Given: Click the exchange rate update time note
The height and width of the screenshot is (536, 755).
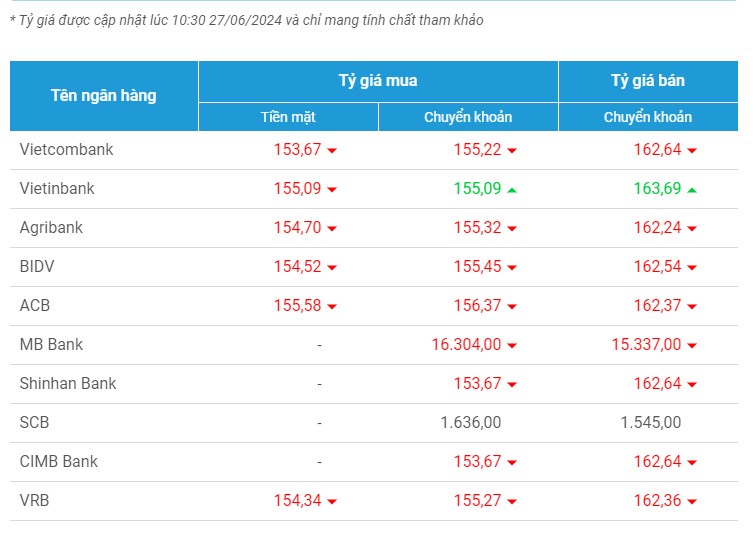Looking at the screenshot, I should coord(247,20).
